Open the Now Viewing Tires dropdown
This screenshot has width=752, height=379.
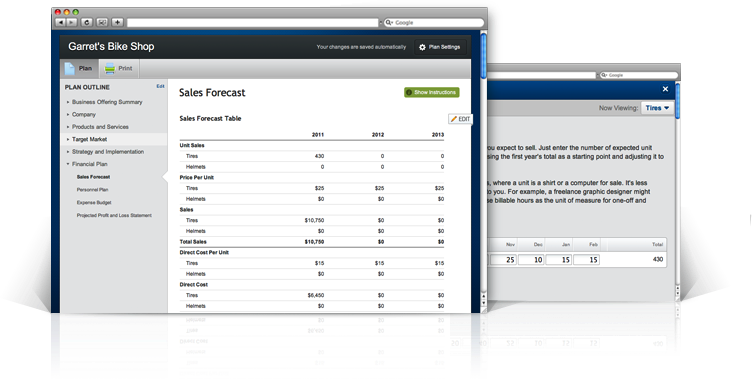point(657,108)
